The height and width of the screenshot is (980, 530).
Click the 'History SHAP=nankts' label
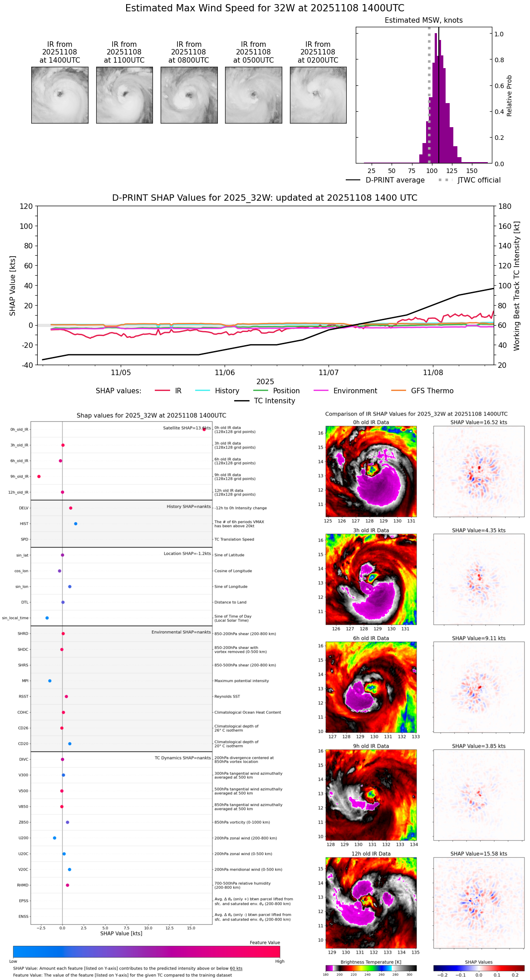[x=189, y=506]
